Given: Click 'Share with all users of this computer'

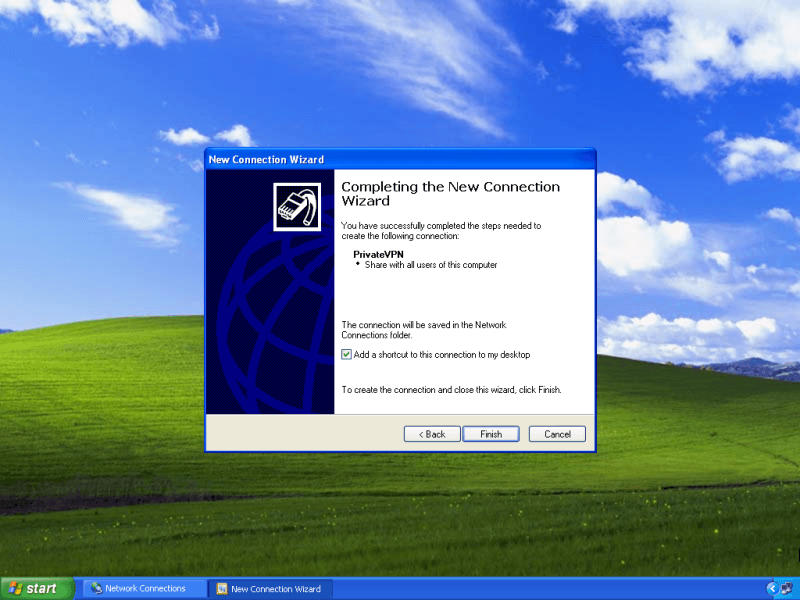Looking at the screenshot, I should tap(431, 265).
